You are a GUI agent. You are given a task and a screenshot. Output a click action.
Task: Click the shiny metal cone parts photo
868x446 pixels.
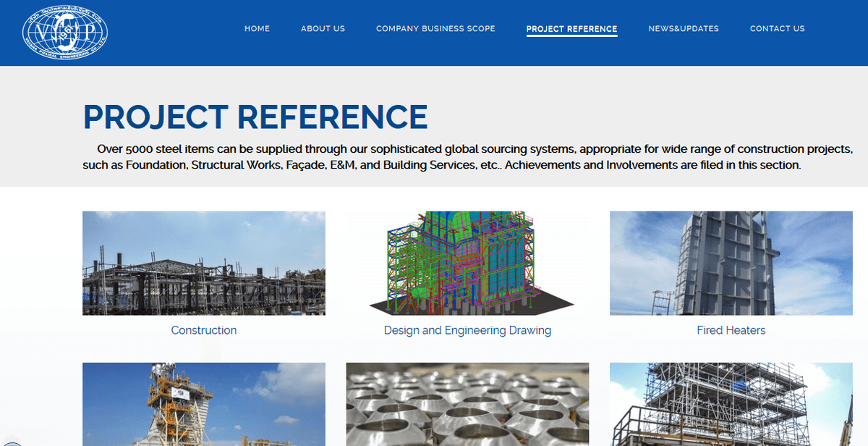tap(467, 404)
